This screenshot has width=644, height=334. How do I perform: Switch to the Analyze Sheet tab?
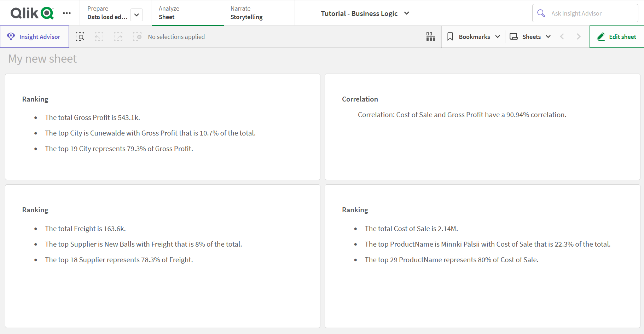point(187,13)
